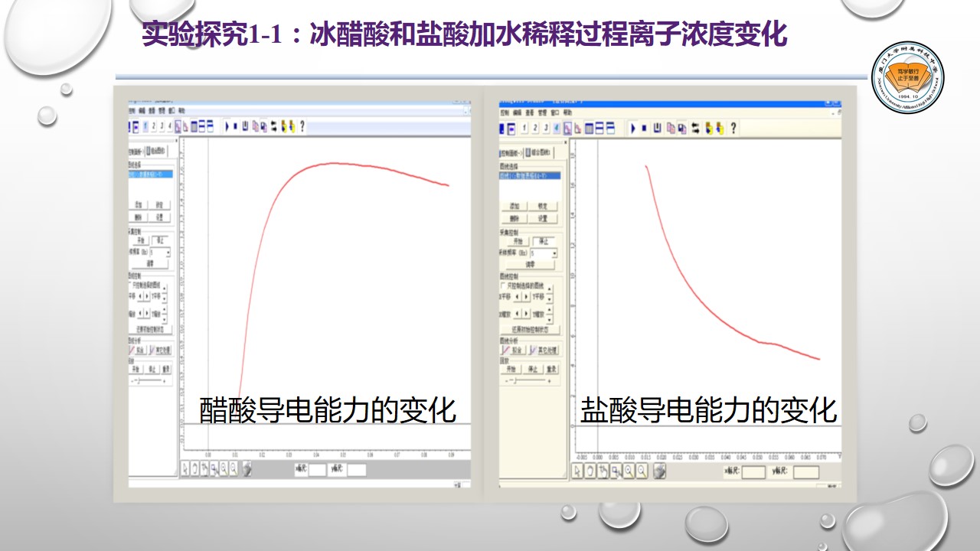Click the 设置 button in the right window
The image size is (980, 551).
click(543, 218)
